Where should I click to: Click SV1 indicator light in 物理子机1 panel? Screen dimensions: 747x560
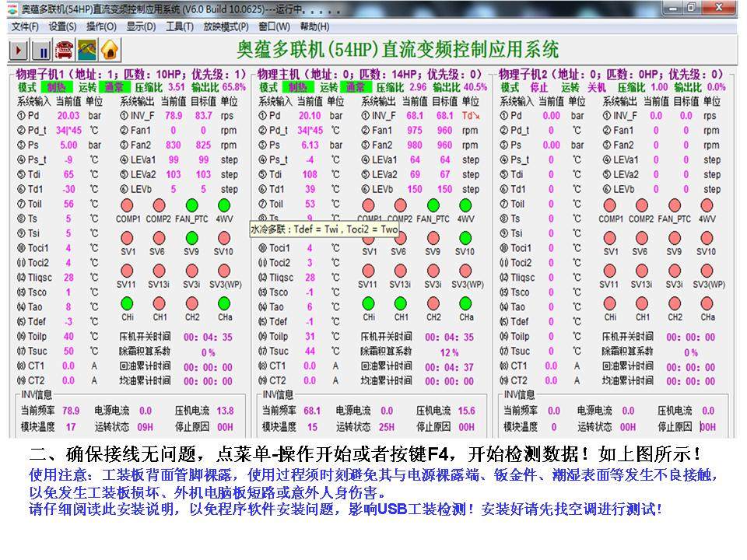pyautogui.click(x=127, y=238)
